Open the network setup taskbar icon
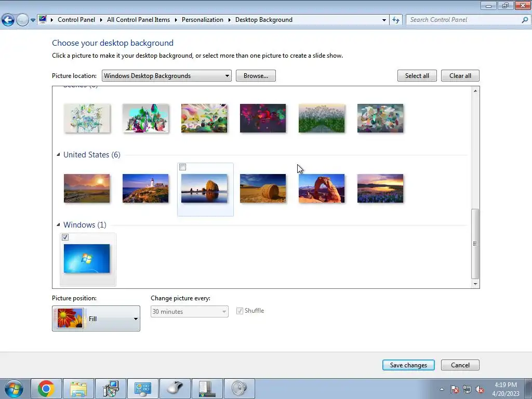Viewport: 532px width, 399px height. click(x=111, y=389)
